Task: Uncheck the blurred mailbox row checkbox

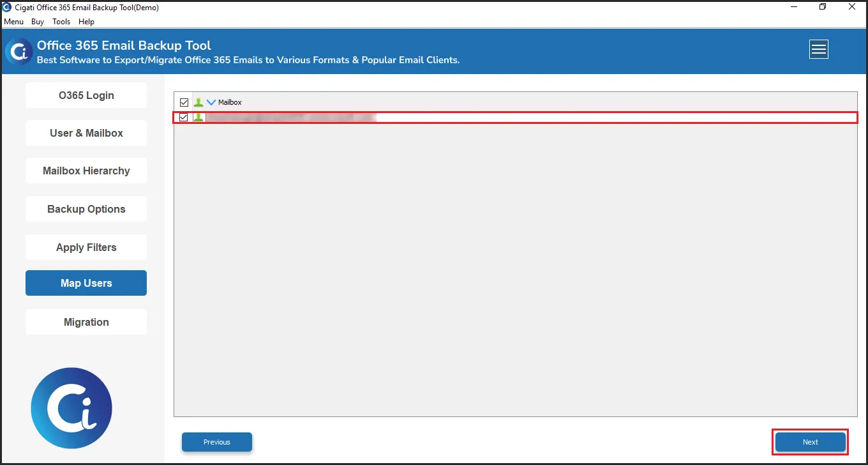Action: (184, 118)
